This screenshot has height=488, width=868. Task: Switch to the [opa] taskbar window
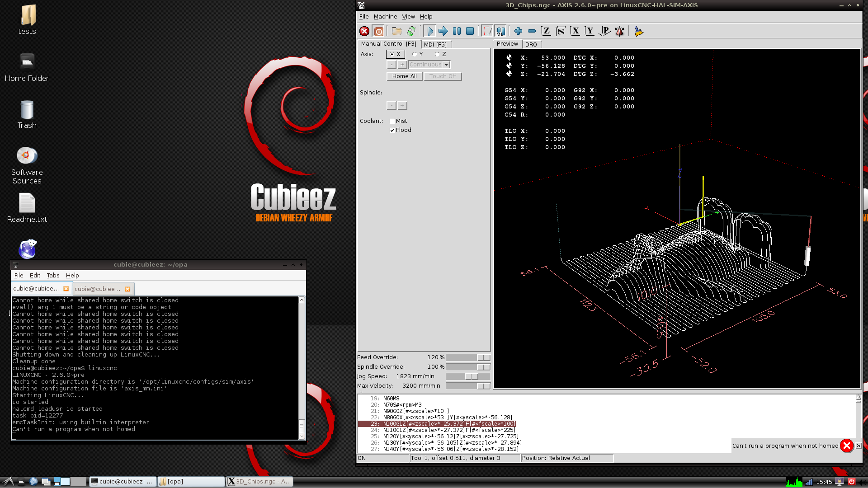coord(191,482)
